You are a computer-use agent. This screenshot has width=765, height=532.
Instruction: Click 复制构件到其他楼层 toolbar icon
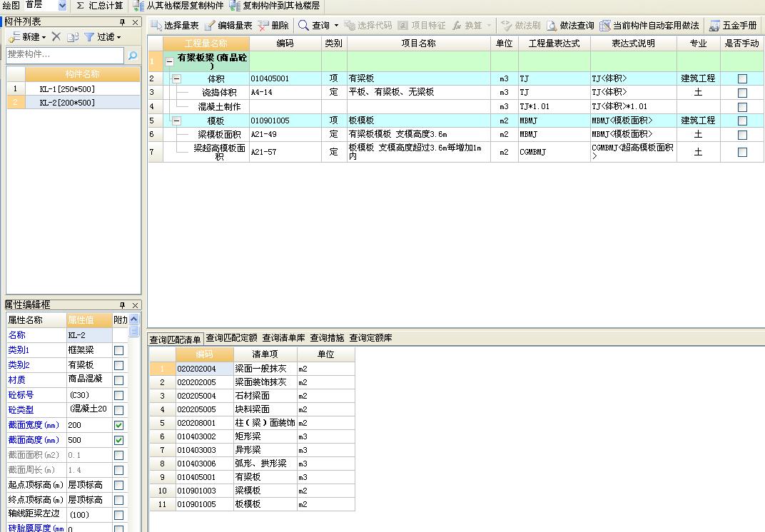click(235, 6)
